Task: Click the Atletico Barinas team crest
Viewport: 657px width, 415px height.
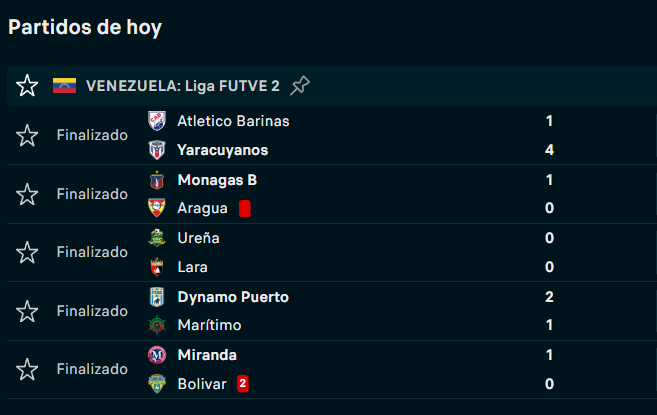Action: point(157,121)
